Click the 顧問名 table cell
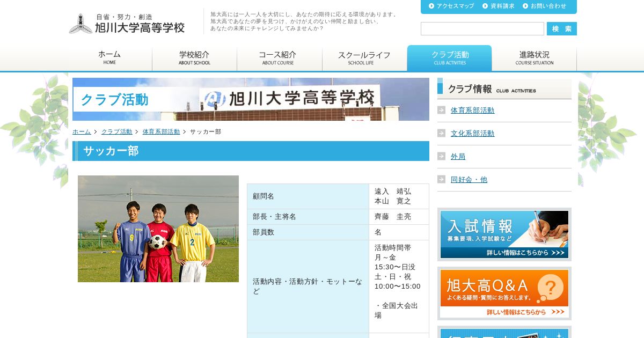Screen dimensions: 644x338 [308, 196]
